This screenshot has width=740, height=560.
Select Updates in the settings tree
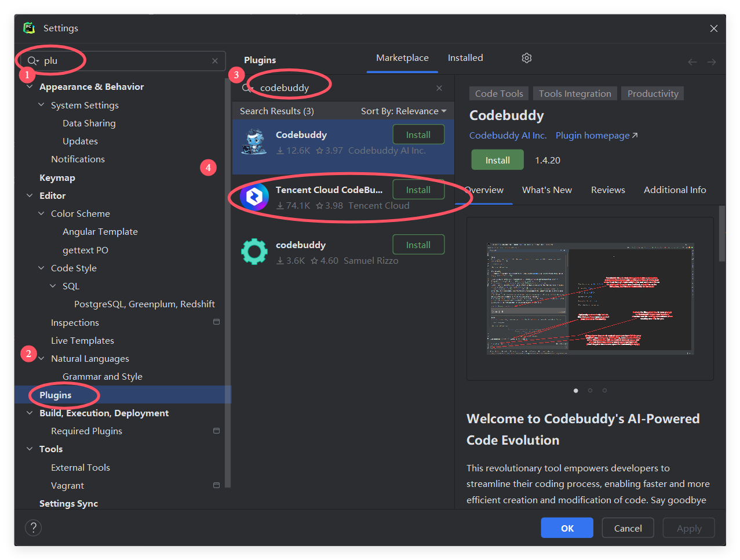coord(80,141)
